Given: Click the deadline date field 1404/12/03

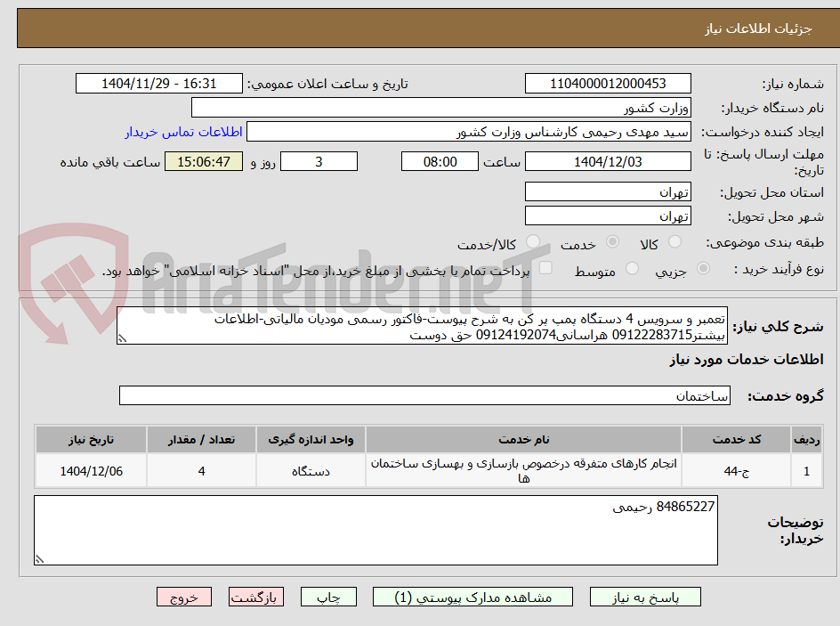Looking at the screenshot, I should click(608, 161).
